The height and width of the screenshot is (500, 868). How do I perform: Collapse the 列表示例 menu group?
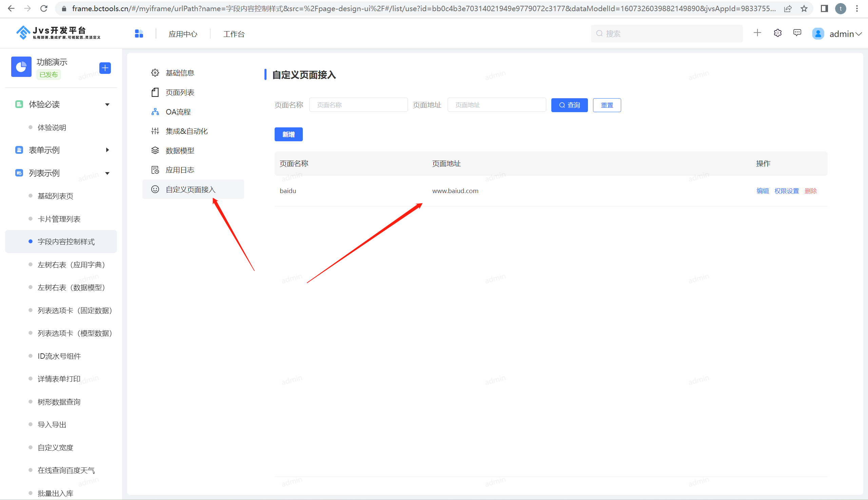107,173
